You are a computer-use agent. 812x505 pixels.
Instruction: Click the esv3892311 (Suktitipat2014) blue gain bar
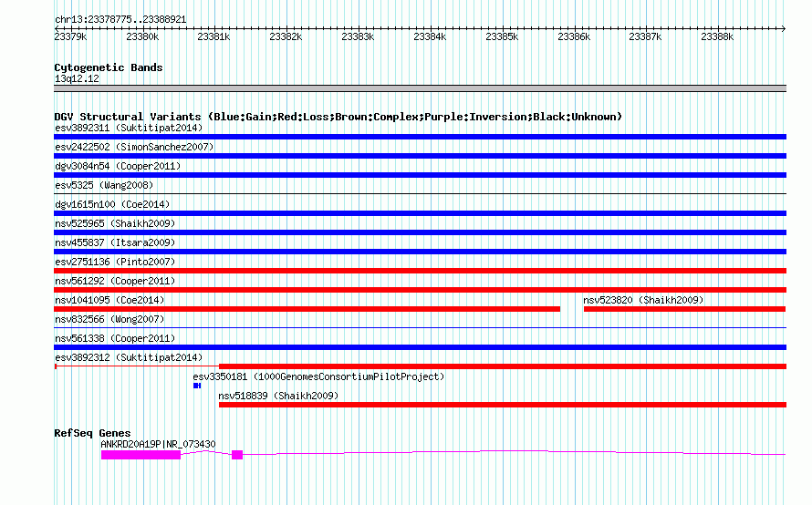(420, 137)
